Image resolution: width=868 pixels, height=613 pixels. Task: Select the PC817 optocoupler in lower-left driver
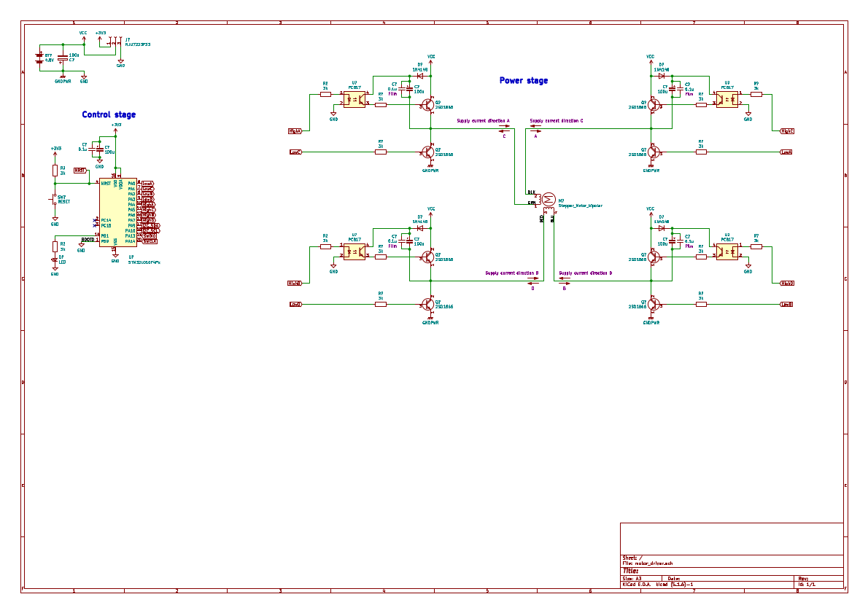[354, 252]
